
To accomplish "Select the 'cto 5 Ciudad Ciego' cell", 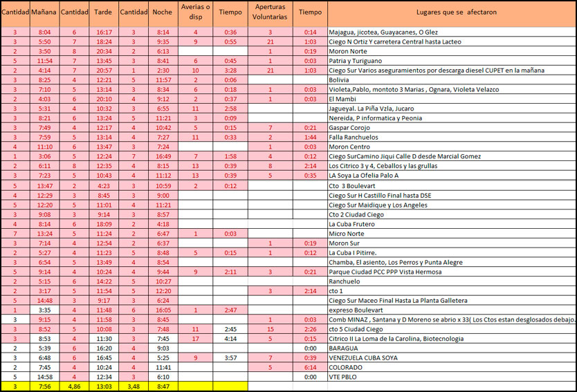I will [x=452, y=329].
